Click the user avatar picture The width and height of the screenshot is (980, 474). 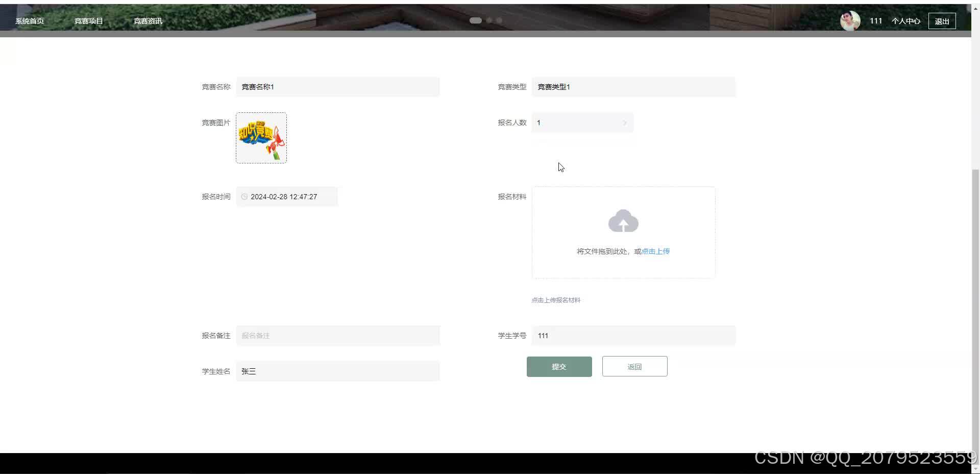850,21
